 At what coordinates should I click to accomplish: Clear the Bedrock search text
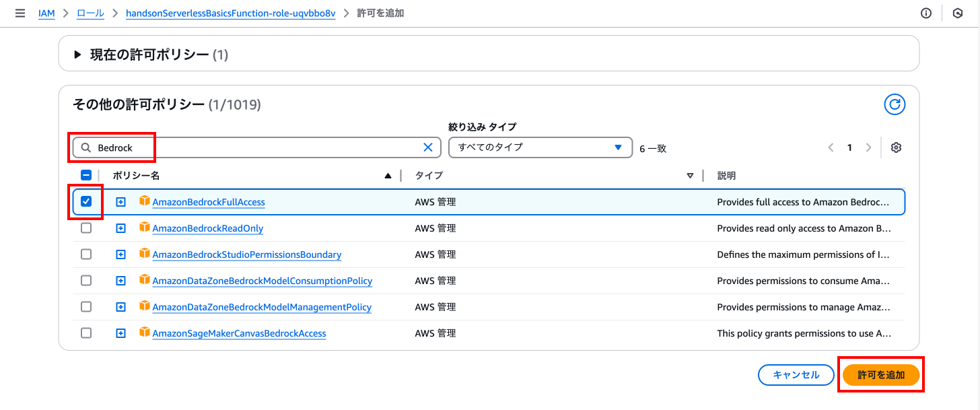click(428, 147)
